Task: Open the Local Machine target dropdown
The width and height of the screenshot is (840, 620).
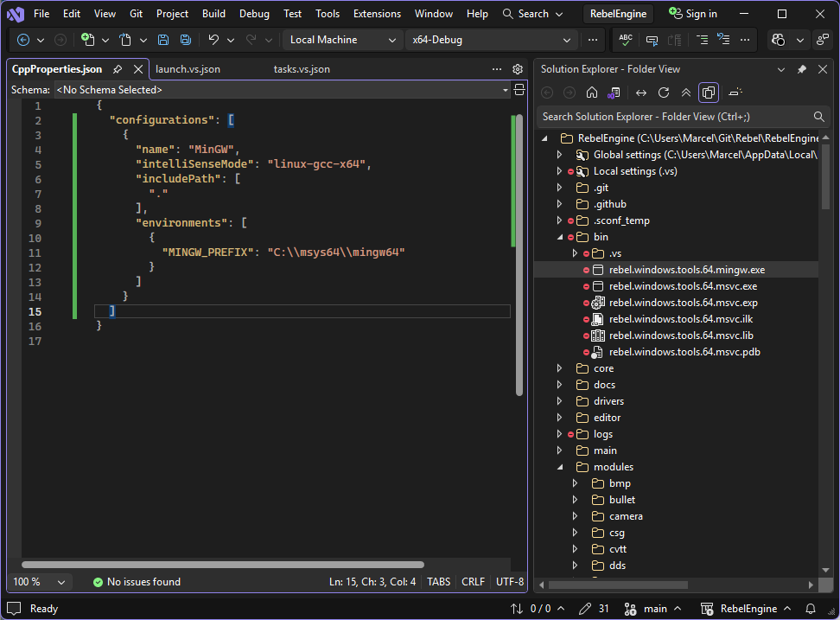Action: click(342, 40)
